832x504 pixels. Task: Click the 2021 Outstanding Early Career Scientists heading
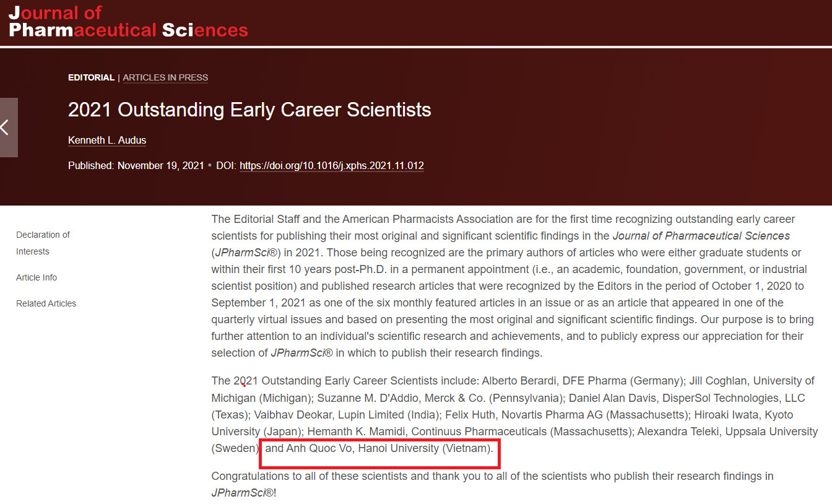pyautogui.click(x=249, y=110)
